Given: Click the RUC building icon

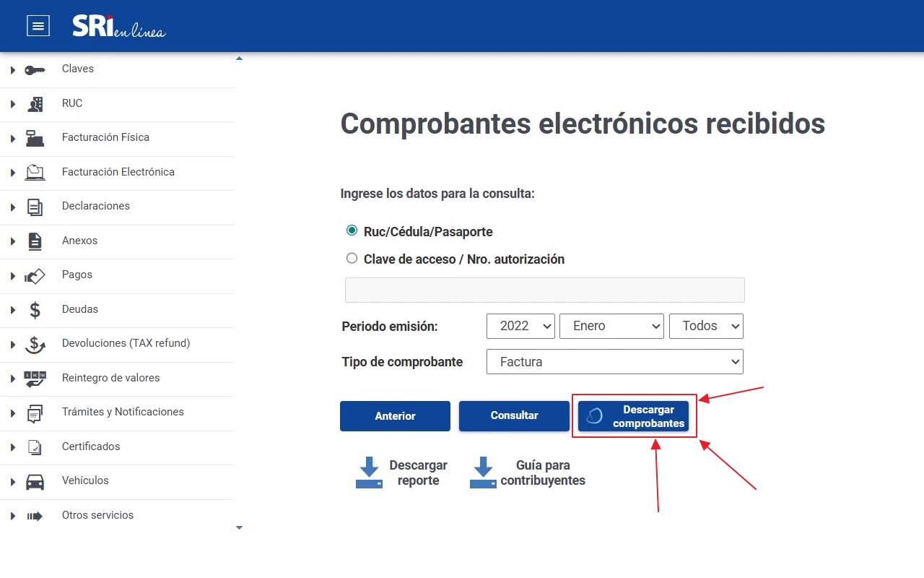Looking at the screenshot, I should coord(35,104).
